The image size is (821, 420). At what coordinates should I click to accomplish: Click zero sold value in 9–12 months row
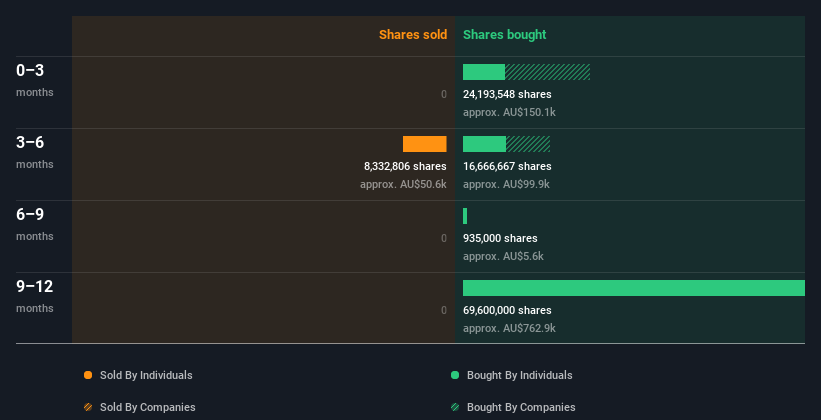pyautogui.click(x=444, y=311)
